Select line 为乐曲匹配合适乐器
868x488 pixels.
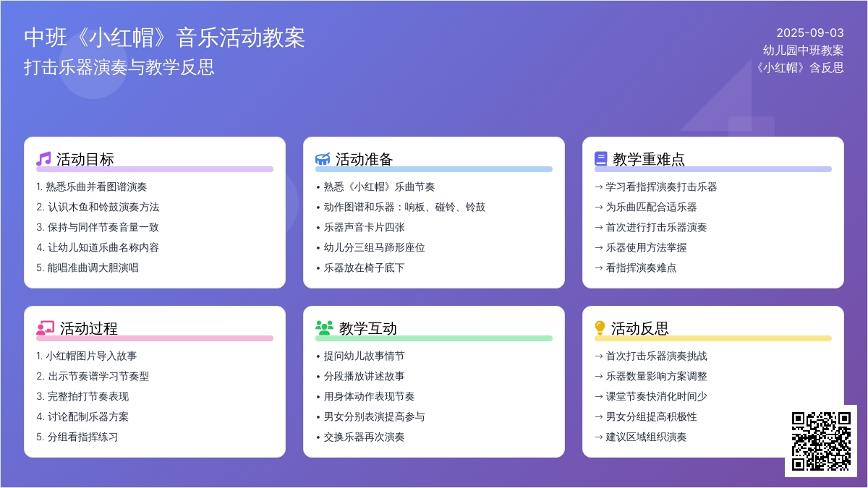click(x=646, y=207)
